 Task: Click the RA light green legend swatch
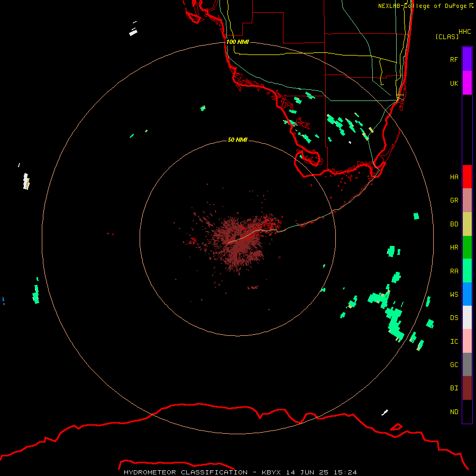point(467,271)
